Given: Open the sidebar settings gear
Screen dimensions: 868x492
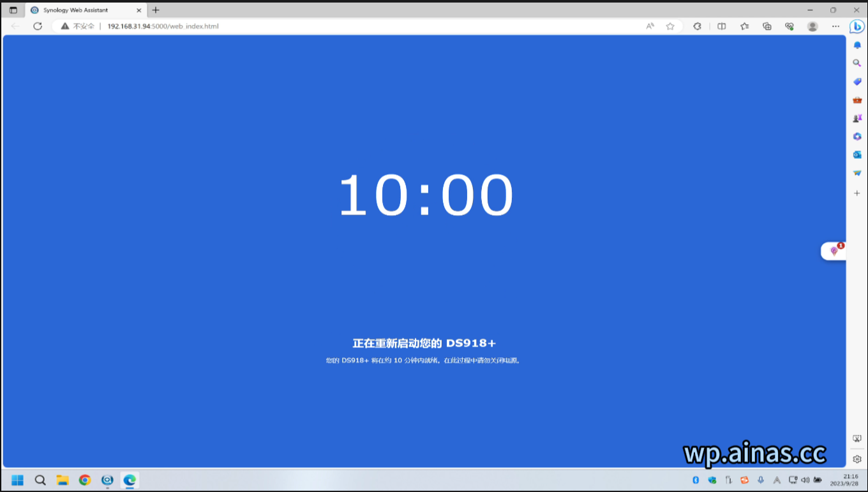Looking at the screenshot, I should tap(857, 458).
